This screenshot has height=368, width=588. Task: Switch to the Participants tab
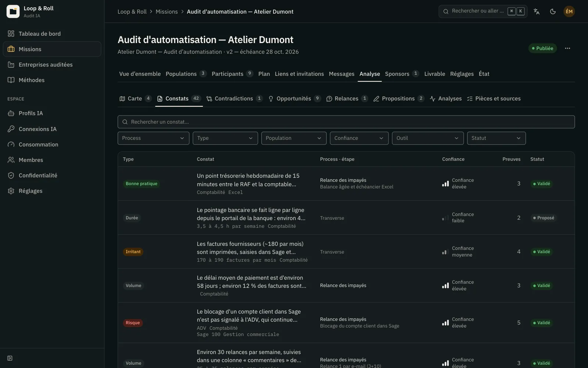coord(232,74)
